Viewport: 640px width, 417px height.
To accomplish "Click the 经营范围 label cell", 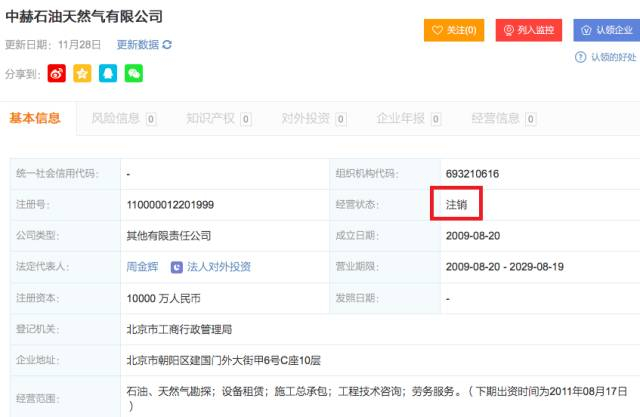I will point(65,397).
